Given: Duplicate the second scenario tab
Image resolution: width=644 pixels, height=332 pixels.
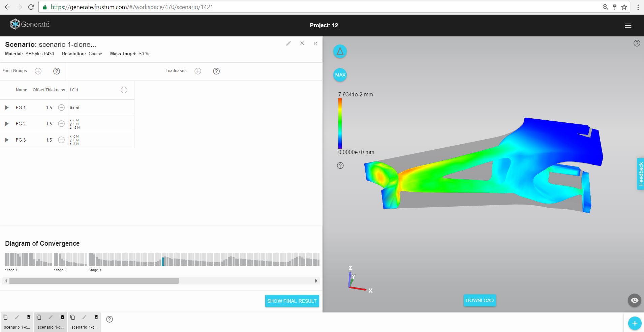Looking at the screenshot, I should point(39,317).
